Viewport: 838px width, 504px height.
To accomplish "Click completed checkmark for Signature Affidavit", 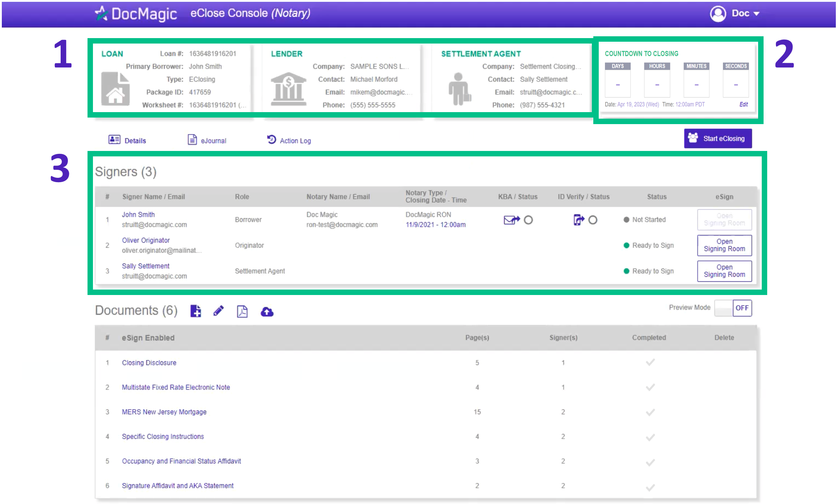I will (x=650, y=488).
